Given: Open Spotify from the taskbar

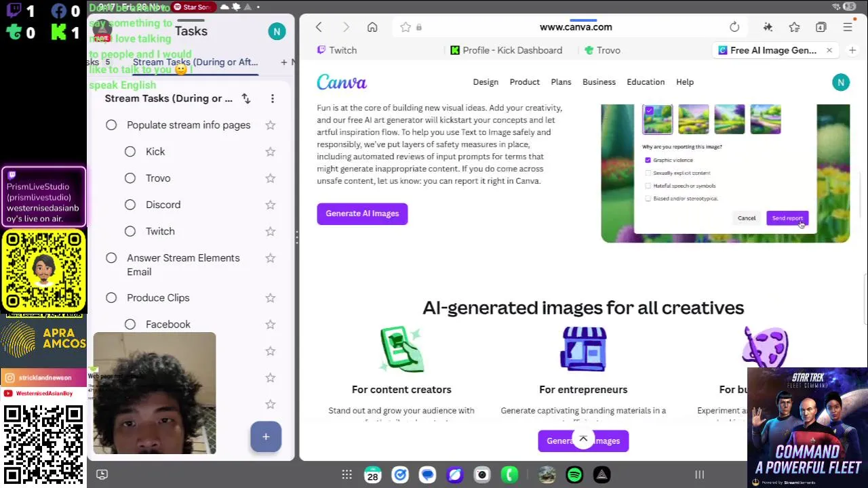Looking at the screenshot, I should click(574, 475).
